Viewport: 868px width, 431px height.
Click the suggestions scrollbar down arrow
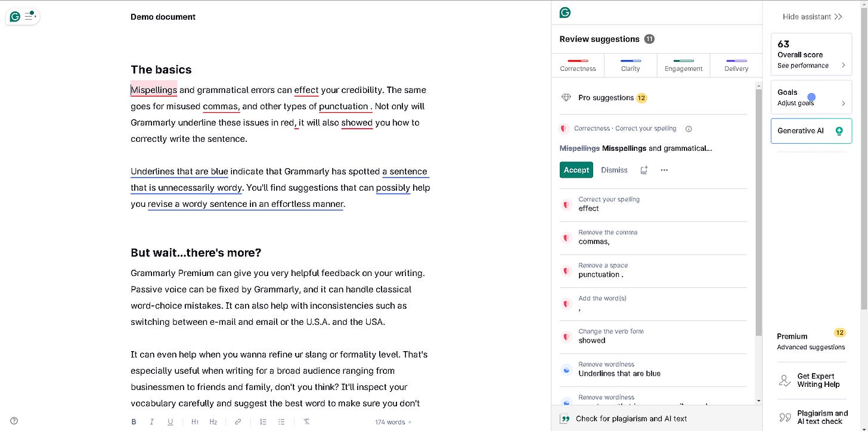pos(758,401)
